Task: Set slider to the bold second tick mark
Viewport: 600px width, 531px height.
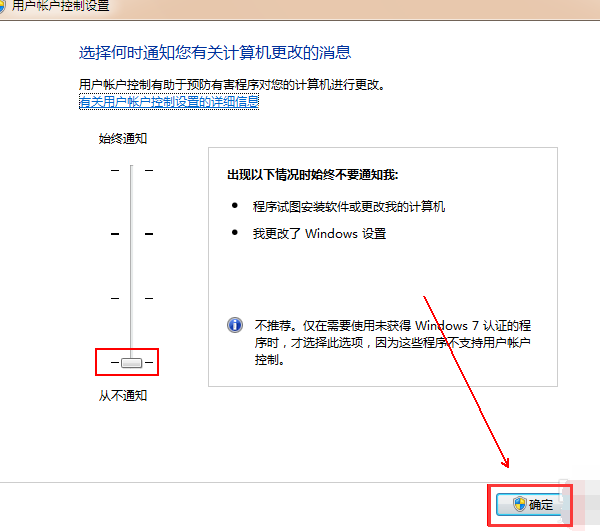Action: click(x=132, y=234)
